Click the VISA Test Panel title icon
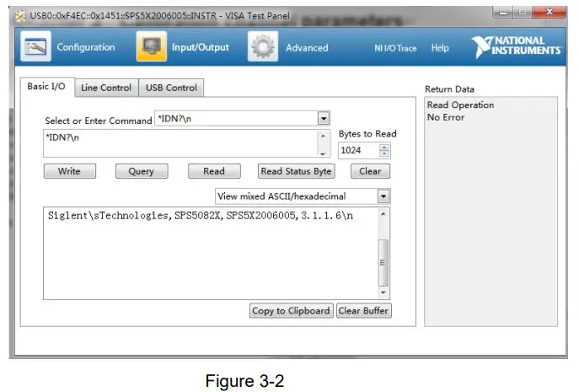This screenshot has width=579, height=392. [x=21, y=16]
